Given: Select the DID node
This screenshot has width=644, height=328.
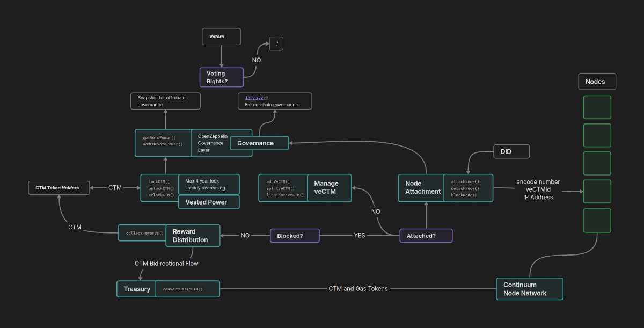Looking at the screenshot, I should click(x=511, y=152).
